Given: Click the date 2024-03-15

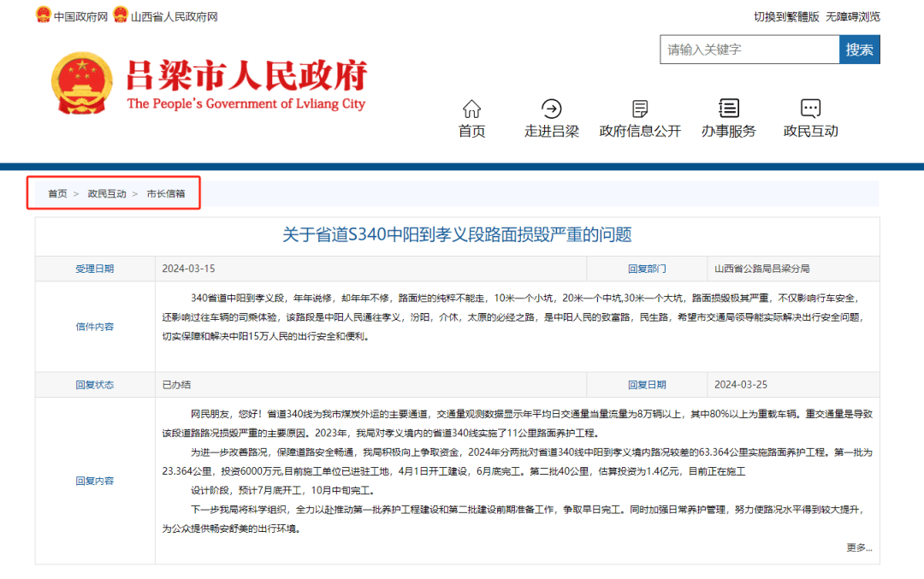Looking at the screenshot, I should click(188, 269).
